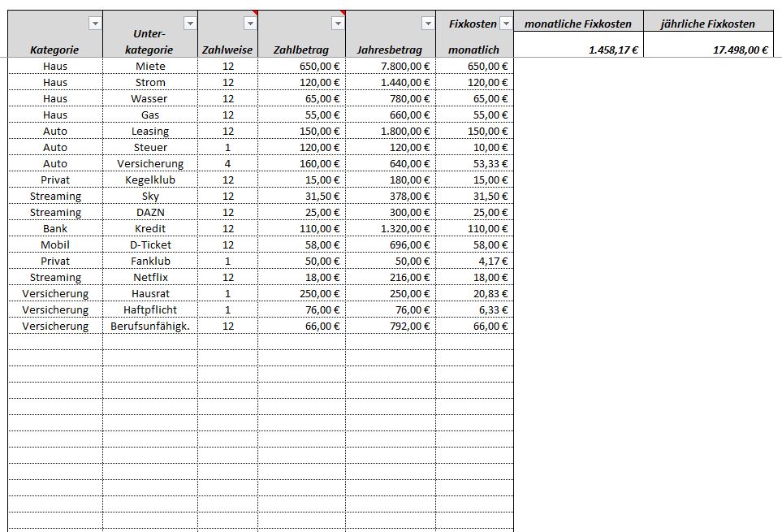Select the Bank category cell
This screenshot has width=782, height=532.
55,228
